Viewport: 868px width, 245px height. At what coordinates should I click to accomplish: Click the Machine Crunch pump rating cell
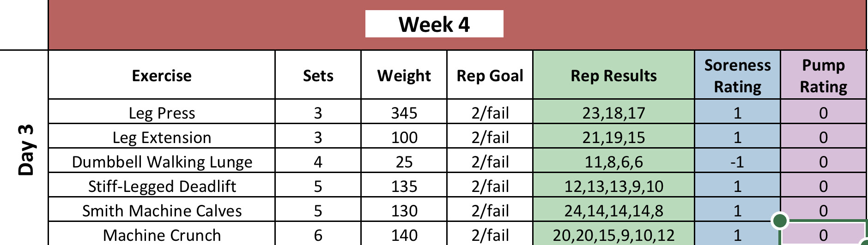point(823,235)
